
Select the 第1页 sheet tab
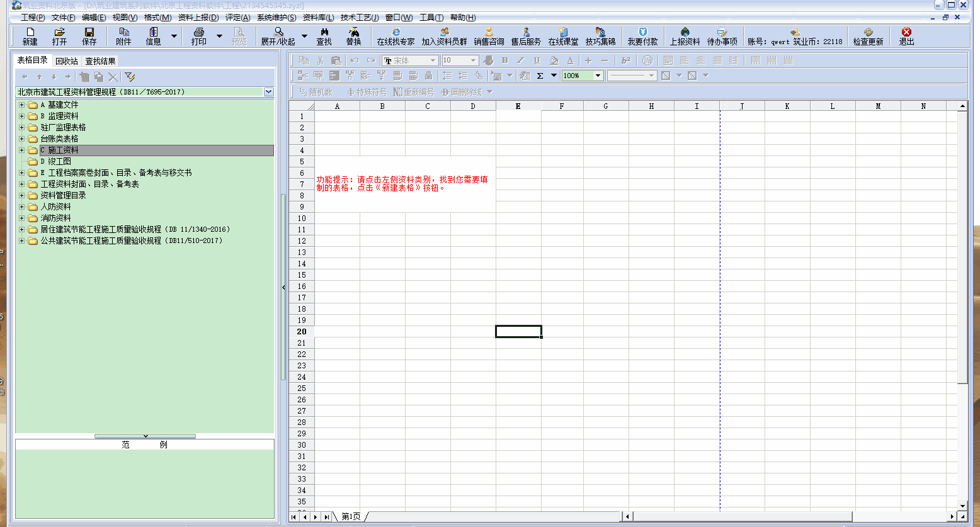351,516
